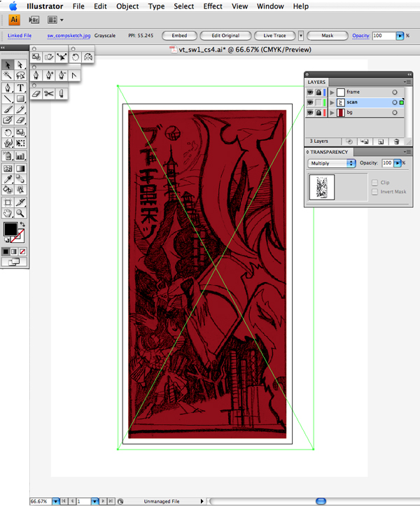The width and height of the screenshot is (420, 509).
Task: Expand the bg layer triangle
Action: tap(332, 113)
